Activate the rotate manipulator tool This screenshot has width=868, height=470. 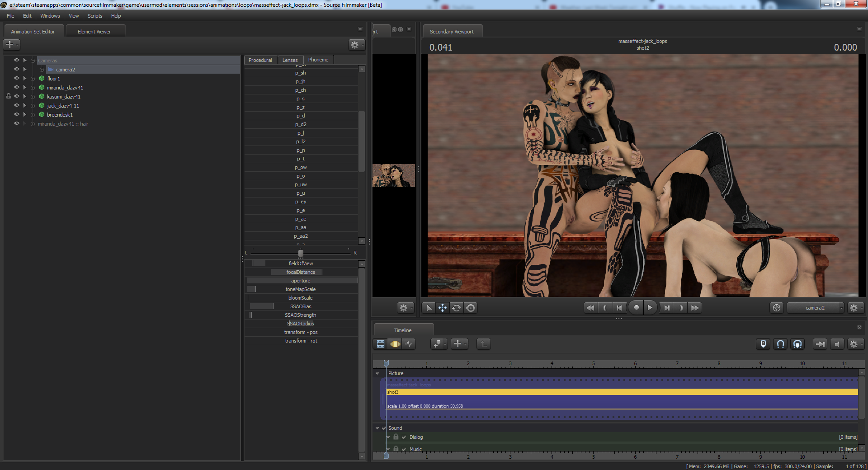(457, 308)
